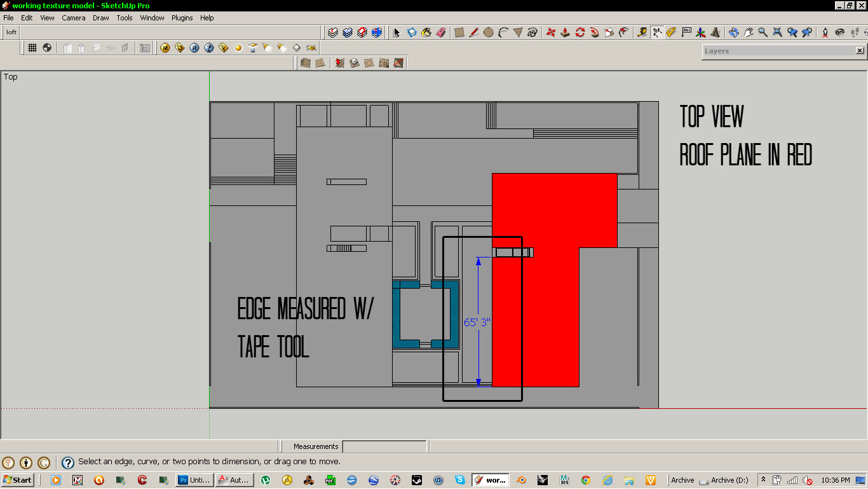The width and height of the screenshot is (868, 489).
Task: Open the File menu
Action: [8, 18]
